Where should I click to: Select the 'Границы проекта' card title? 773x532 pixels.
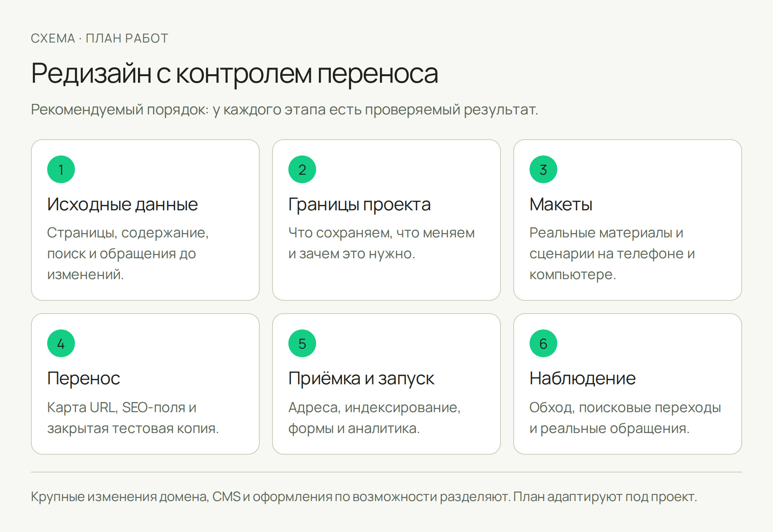pos(359,205)
